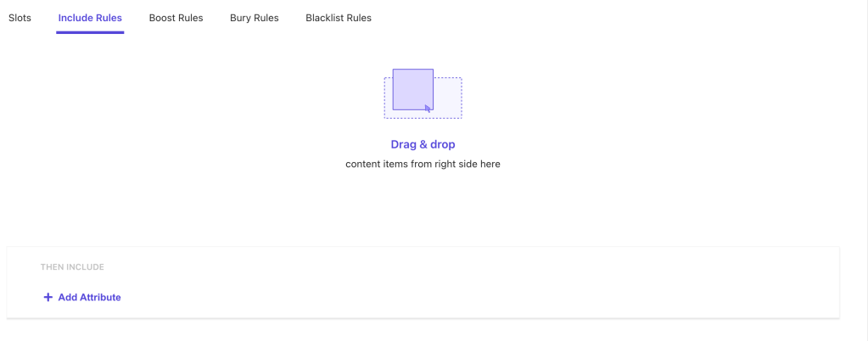Open the Blacklist Rules tab

[x=339, y=18]
